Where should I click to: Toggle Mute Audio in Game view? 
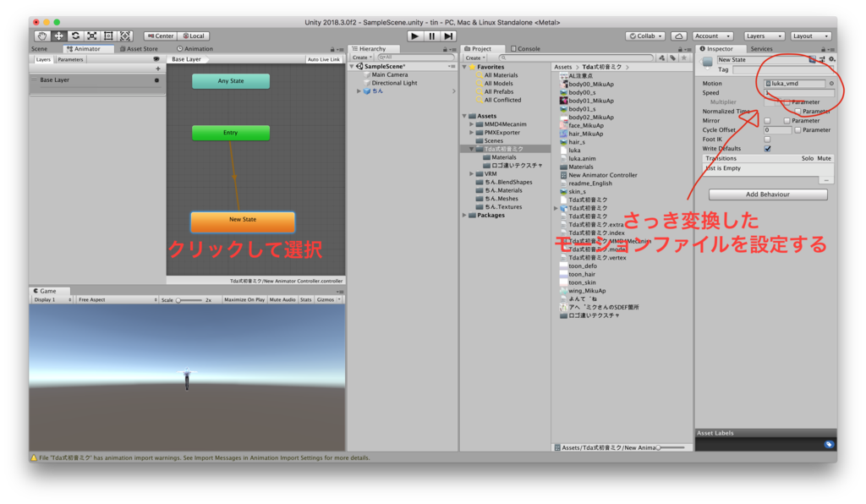[x=282, y=299]
